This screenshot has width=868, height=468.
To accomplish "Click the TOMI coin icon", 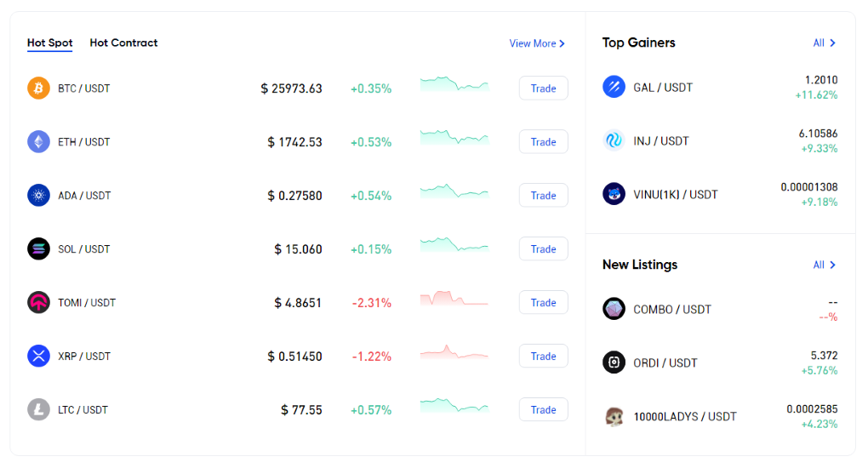I will point(39,303).
